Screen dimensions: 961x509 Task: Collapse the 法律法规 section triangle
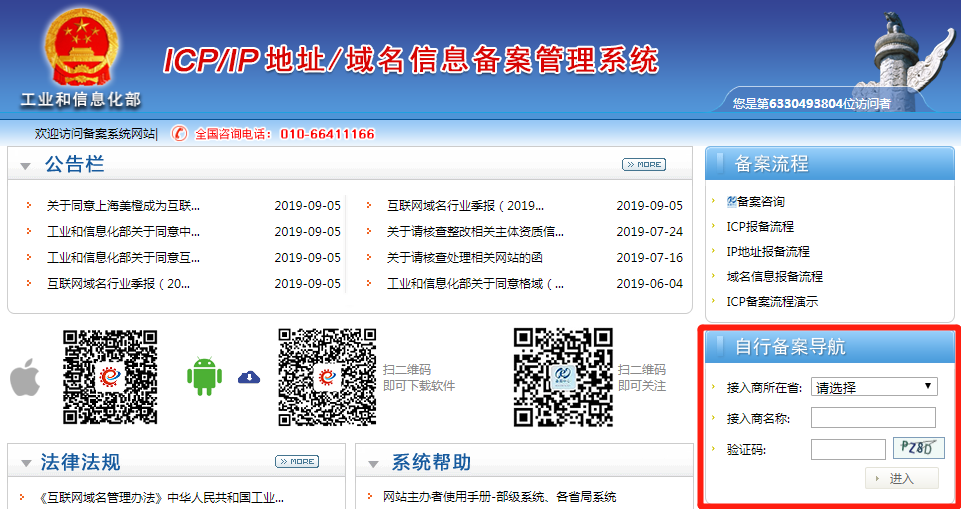click(x=26, y=463)
